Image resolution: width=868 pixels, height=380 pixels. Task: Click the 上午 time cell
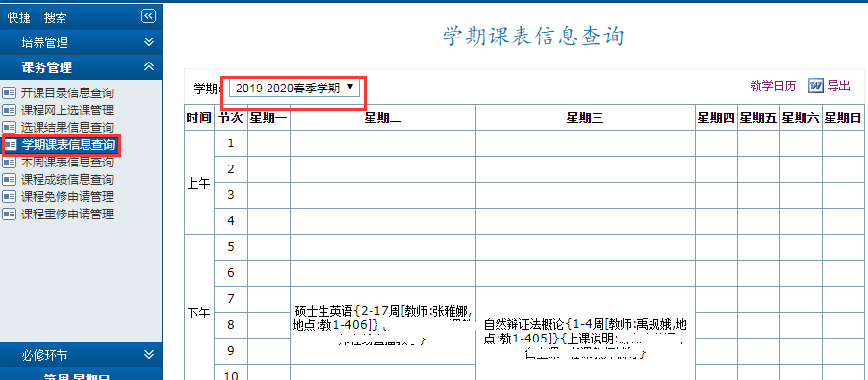(x=199, y=183)
